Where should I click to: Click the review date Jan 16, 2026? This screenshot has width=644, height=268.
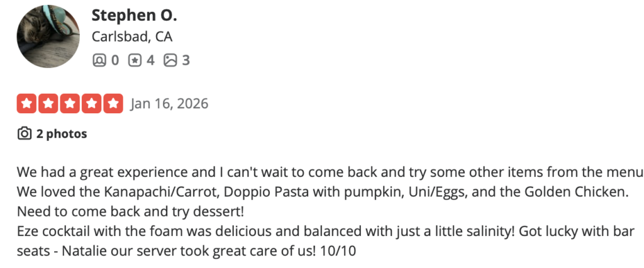(x=169, y=103)
